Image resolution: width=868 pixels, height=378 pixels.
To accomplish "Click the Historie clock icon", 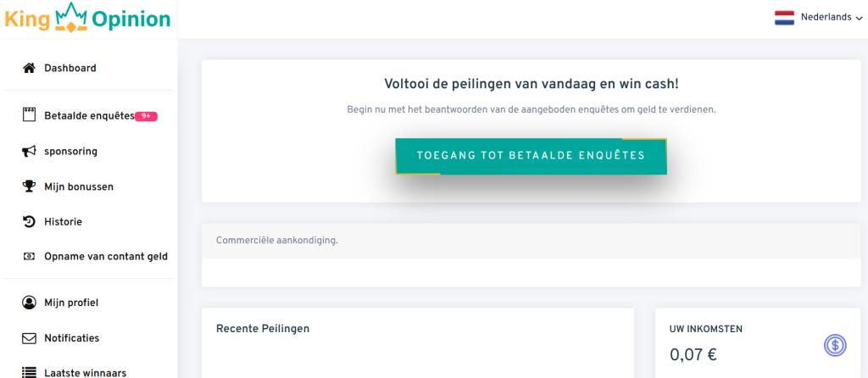I will [29, 221].
